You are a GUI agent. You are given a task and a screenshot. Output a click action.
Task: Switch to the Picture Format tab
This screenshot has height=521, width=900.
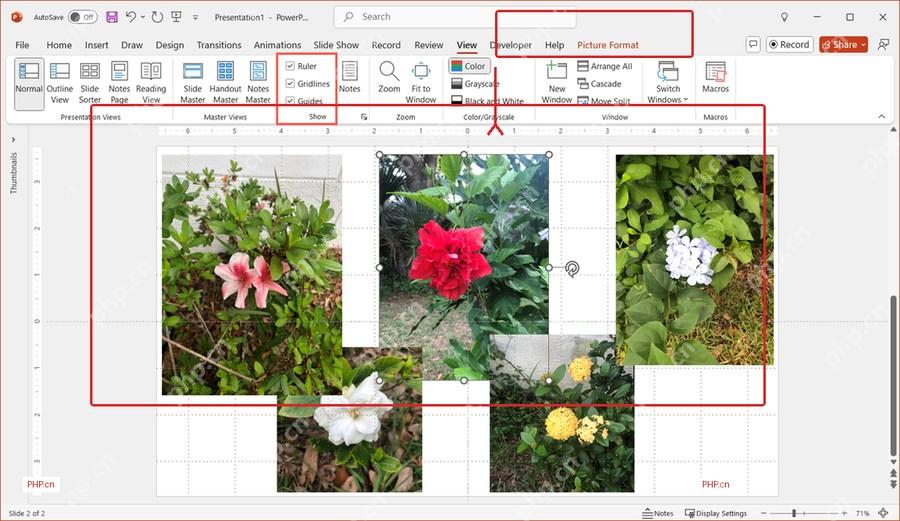[608, 45]
